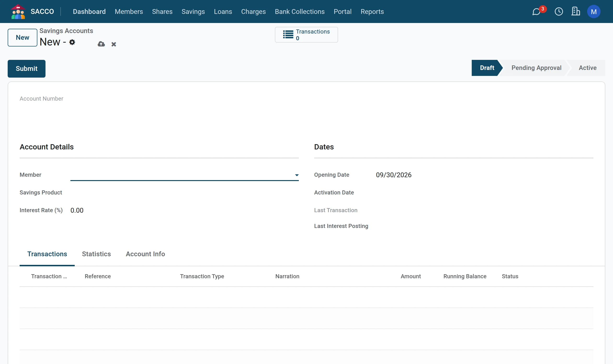This screenshot has width=613, height=364.
Task: Open the messages chat icon
Action: pyautogui.click(x=536, y=11)
